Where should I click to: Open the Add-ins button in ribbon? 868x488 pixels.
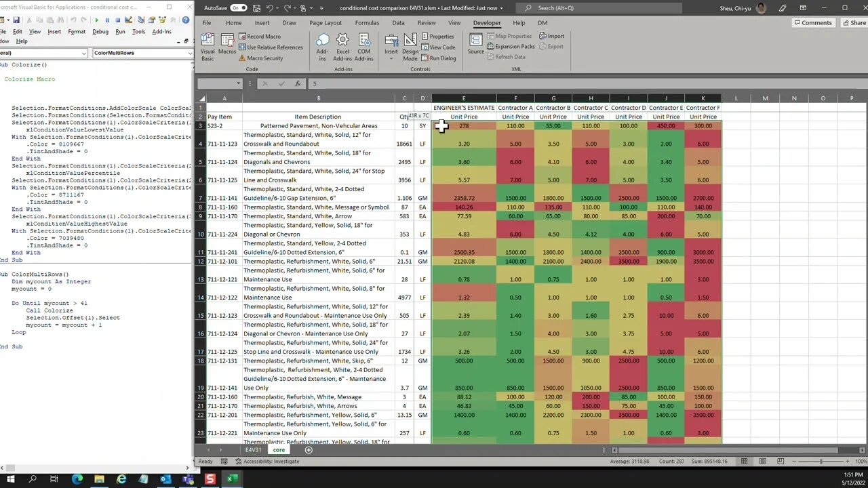click(322, 47)
